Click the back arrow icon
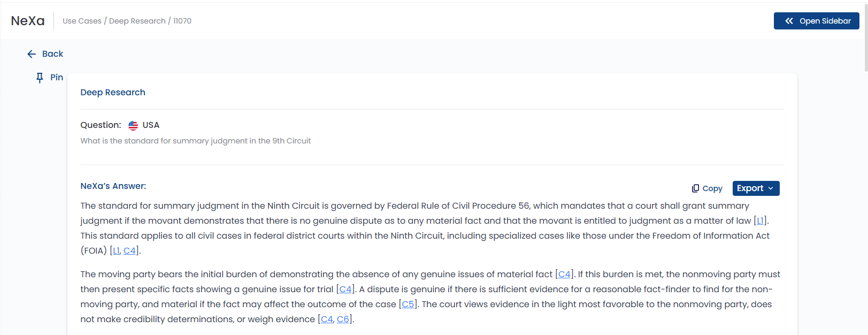 click(x=32, y=54)
